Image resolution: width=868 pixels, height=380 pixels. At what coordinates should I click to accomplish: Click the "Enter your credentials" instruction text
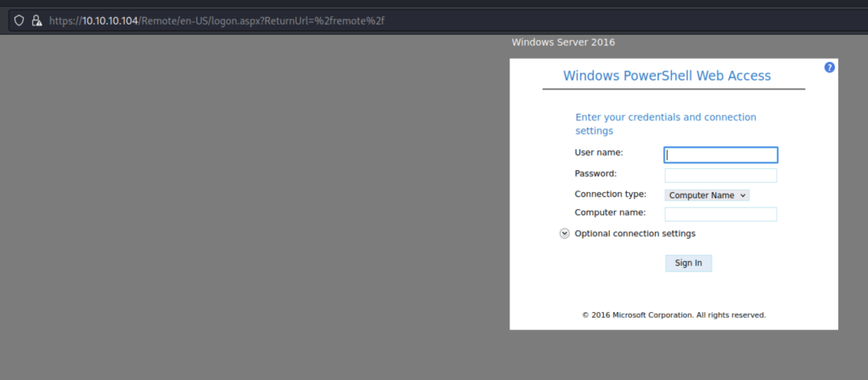(x=665, y=124)
